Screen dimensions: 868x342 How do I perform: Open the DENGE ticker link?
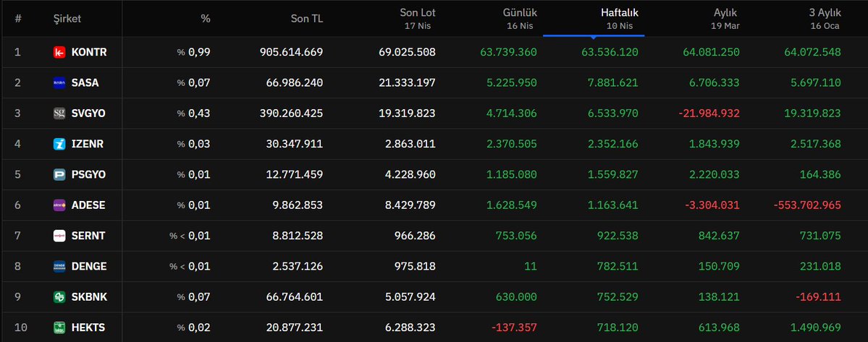click(88, 266)
